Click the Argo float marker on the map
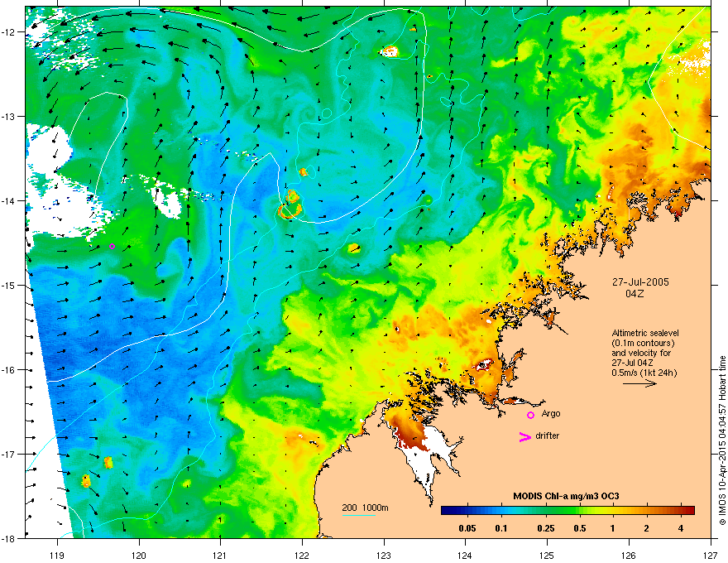 point(112,246)
